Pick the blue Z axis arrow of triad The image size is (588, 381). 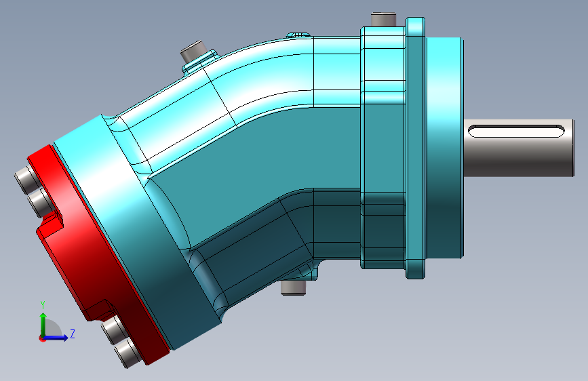coord(57,338)
